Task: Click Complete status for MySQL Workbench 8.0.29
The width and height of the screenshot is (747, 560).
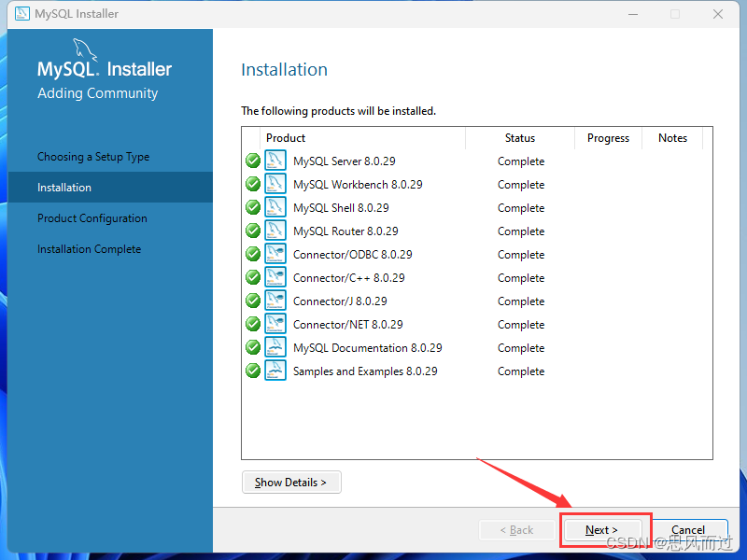Action: pyautogui.click(x=521, y=185)
